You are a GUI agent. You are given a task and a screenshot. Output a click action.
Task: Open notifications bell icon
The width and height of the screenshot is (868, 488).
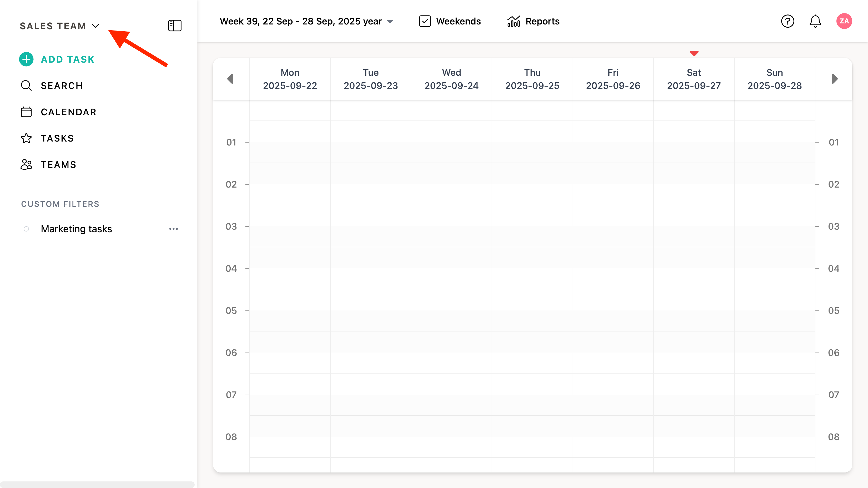coord(815,21)
